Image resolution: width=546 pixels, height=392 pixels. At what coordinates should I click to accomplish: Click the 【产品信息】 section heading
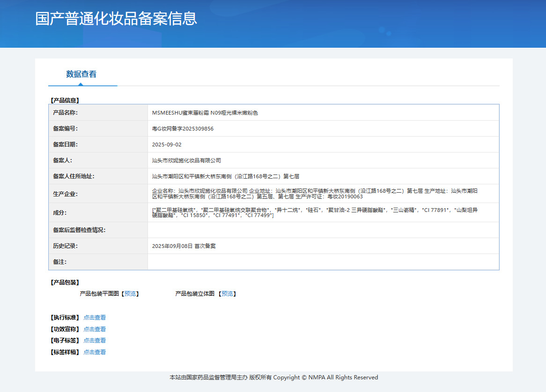(65, 100)
